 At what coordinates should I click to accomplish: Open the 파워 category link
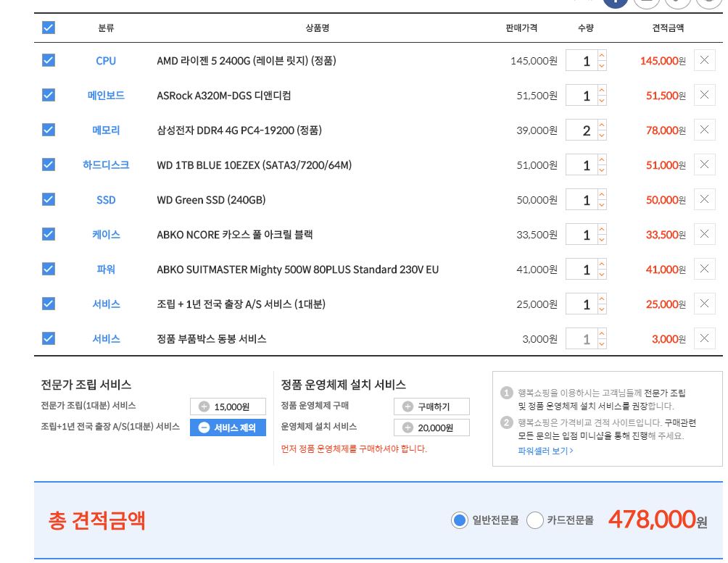(x=106, y=270)
